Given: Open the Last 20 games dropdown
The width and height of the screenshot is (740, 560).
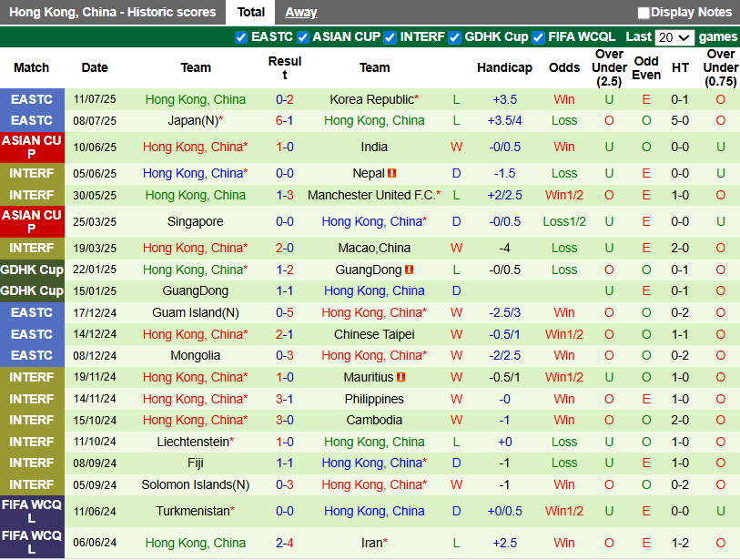Looking at the screenshot, I should coord(674,37).
